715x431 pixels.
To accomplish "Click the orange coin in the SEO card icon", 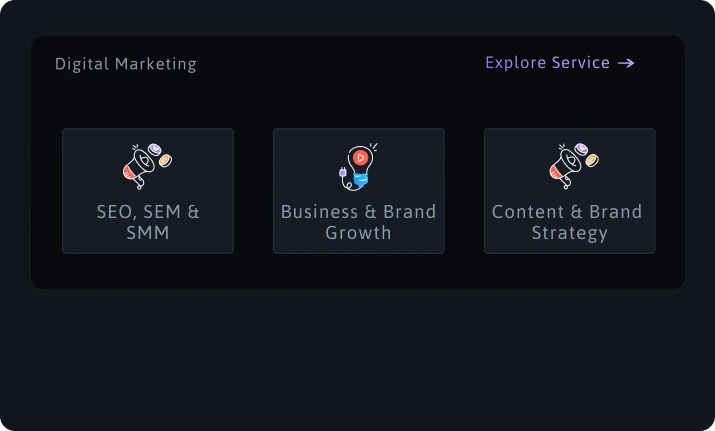I will [x=165, y=160].
